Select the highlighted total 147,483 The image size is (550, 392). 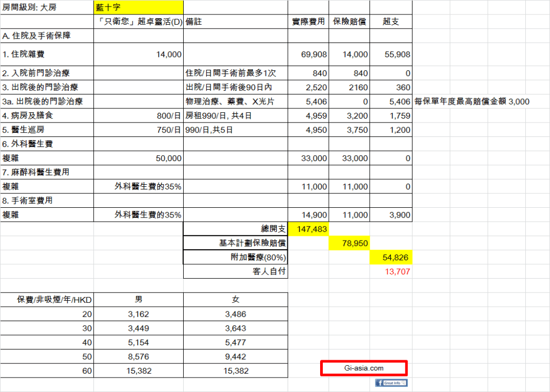pyautogui.click(x=308, y=229)
